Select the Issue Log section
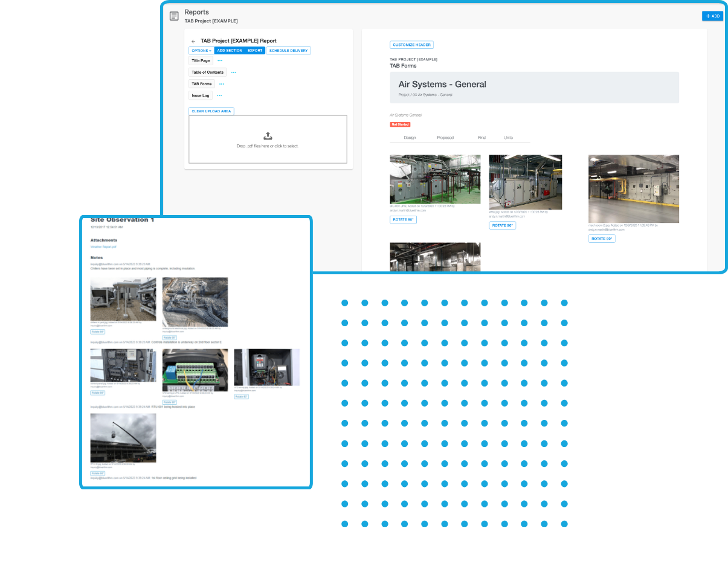 [201, 95]
